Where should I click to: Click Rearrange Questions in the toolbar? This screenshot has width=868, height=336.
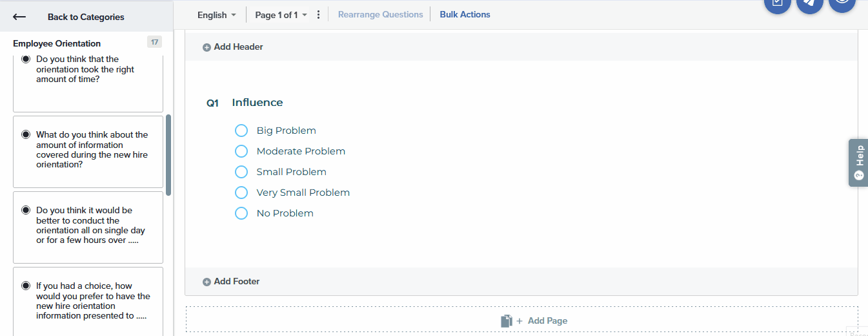click(x=380, y=14)
